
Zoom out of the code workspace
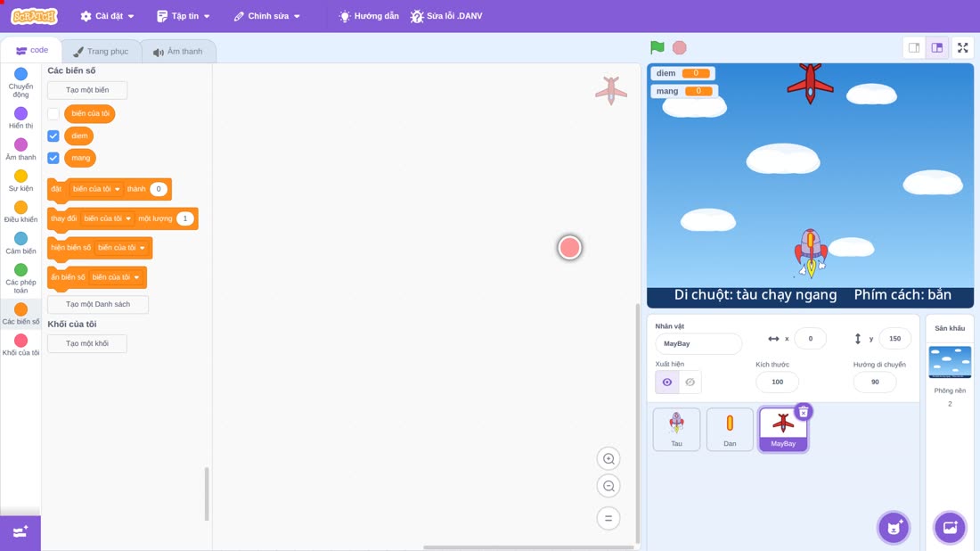[608, 487]
